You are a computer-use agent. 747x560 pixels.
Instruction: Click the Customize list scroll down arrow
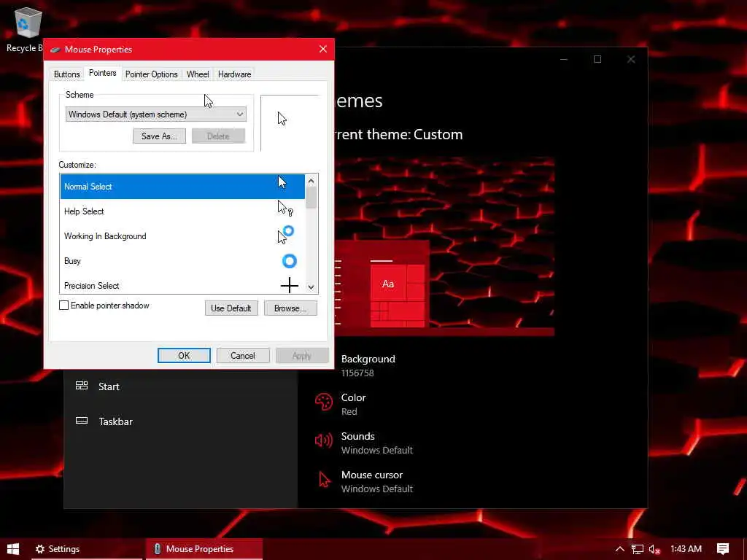(x=311, y=287)
